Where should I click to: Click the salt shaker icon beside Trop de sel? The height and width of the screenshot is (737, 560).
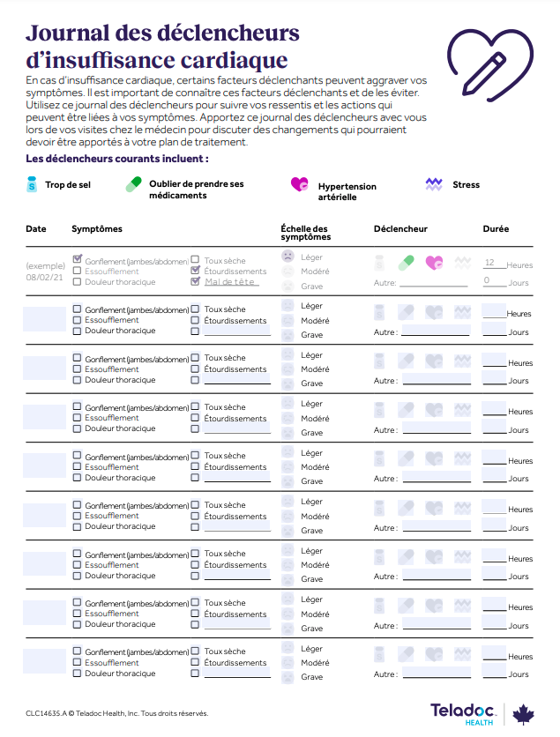point(32,184)
